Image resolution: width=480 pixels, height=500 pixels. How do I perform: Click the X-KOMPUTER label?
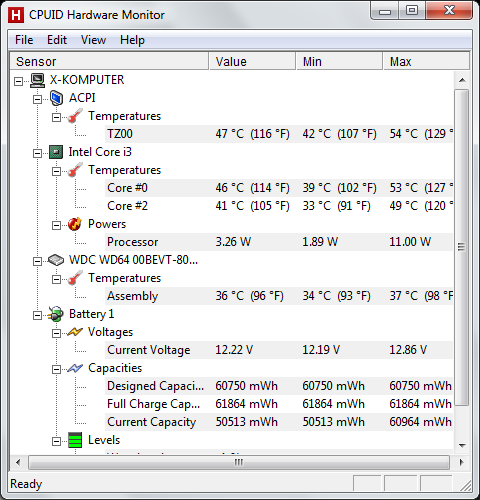point(87,80)
